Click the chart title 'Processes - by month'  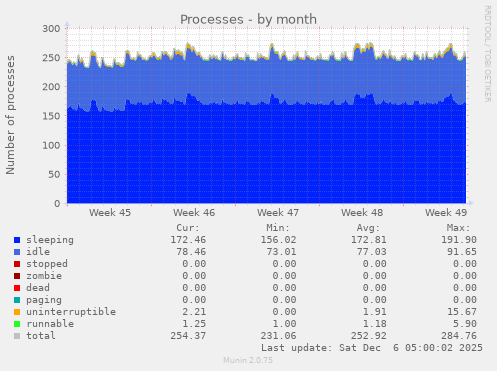tap(248, 20)
